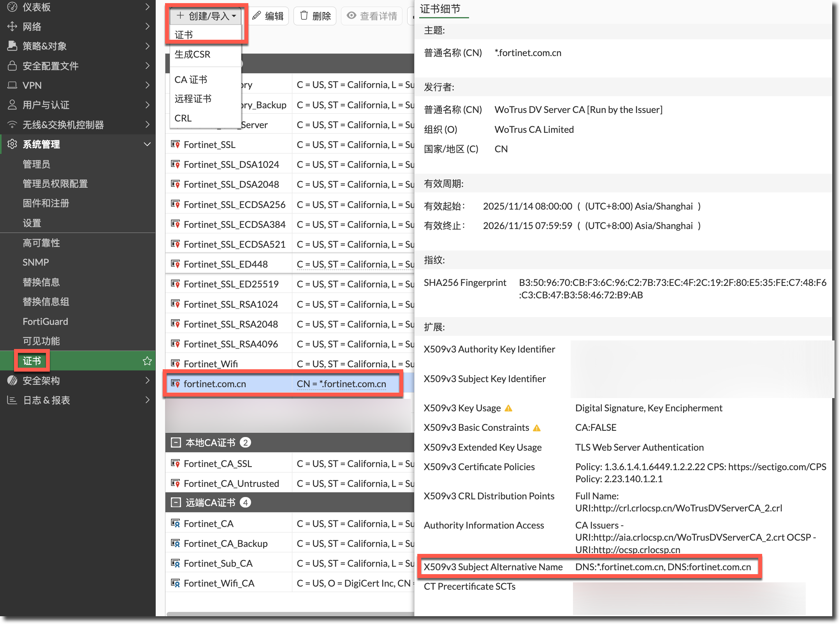This screenshot has width=840, height=624.
Task: Click the 系统管理 gear icon
Action: pos(12,144)
